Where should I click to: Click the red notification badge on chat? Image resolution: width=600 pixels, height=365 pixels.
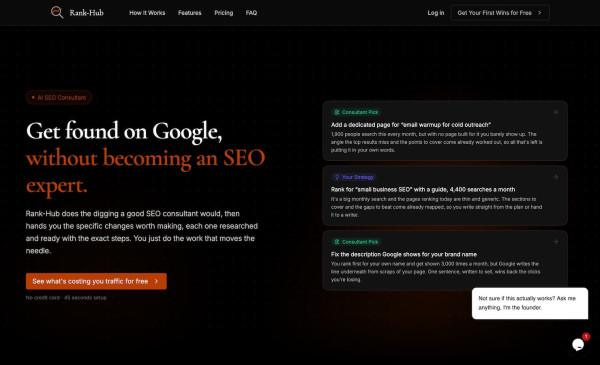click(586, 336)
